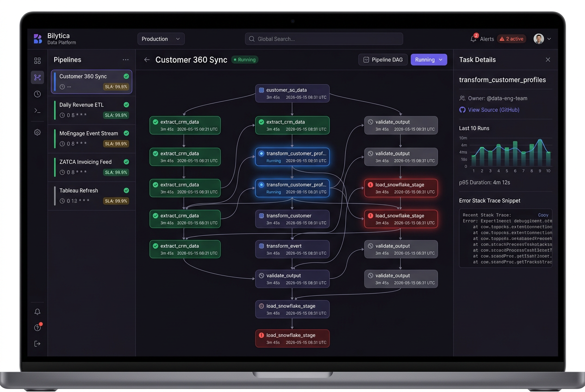Open the dashboard grid icon in sidebar
This screenshot has width=585, height=392.
point(37,61)
